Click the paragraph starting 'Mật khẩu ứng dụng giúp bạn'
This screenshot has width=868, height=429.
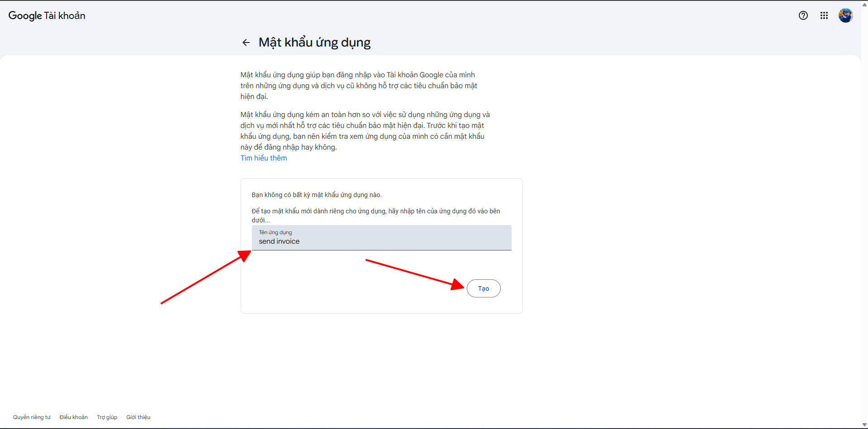[x=358, y=85]
